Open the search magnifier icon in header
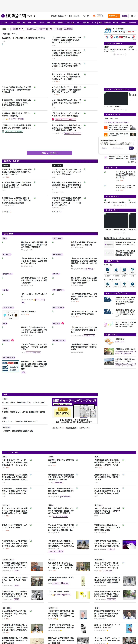The width and height of the screenshot is (138, 644). [x=84, y=16]
